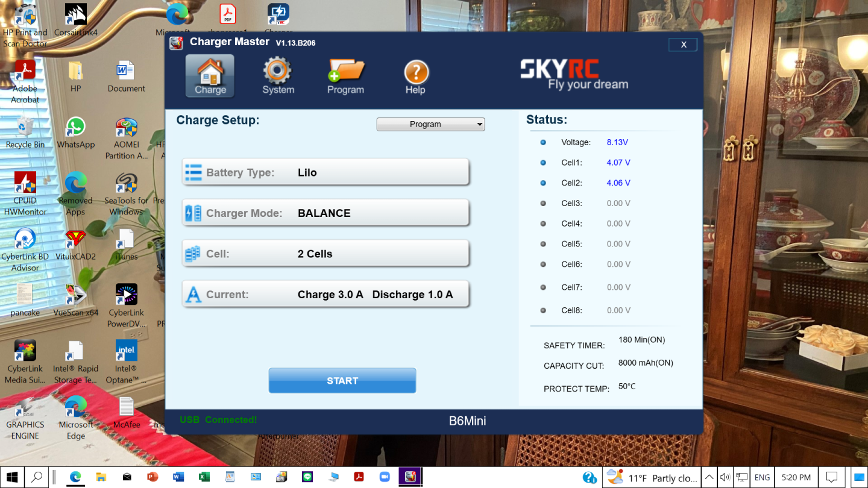
Task: Open the volume control in system tray
Action: (x=725, y=477)
